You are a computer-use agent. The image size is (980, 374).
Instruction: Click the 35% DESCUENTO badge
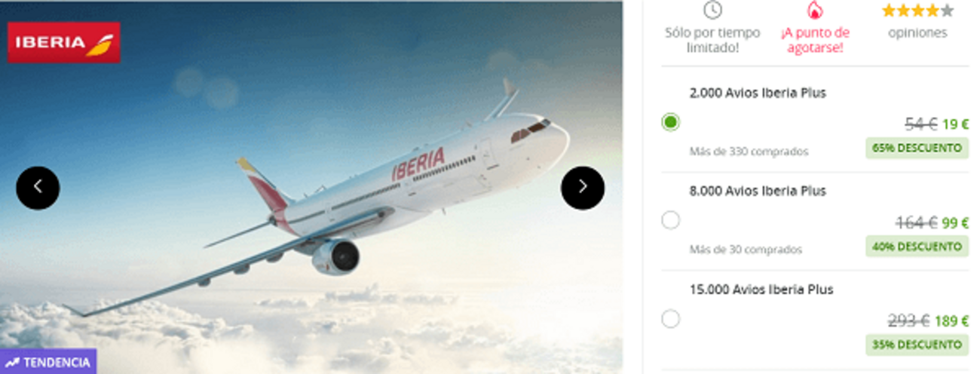tap(917, 345)
